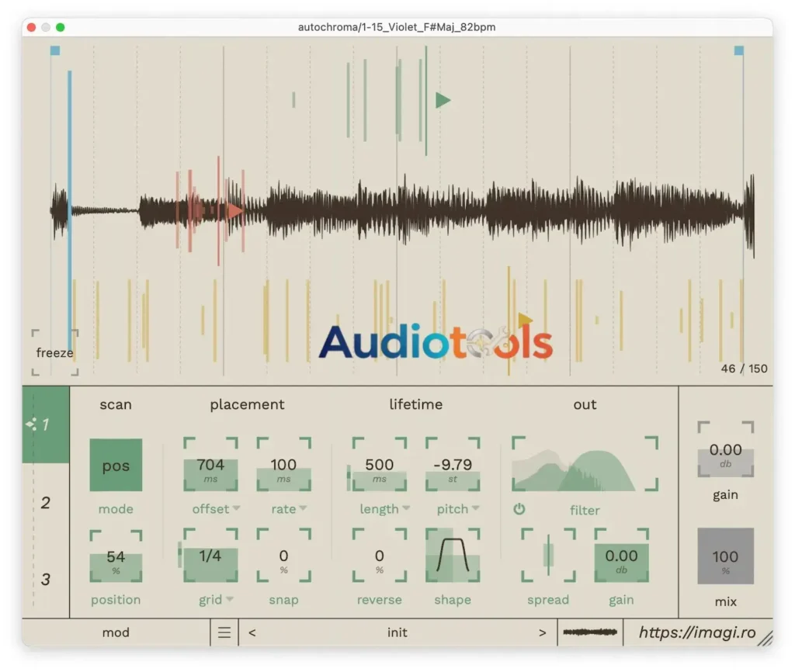Click the 1/4 grid value
This screenshot has height=672, width=795.
click(210, 556)
